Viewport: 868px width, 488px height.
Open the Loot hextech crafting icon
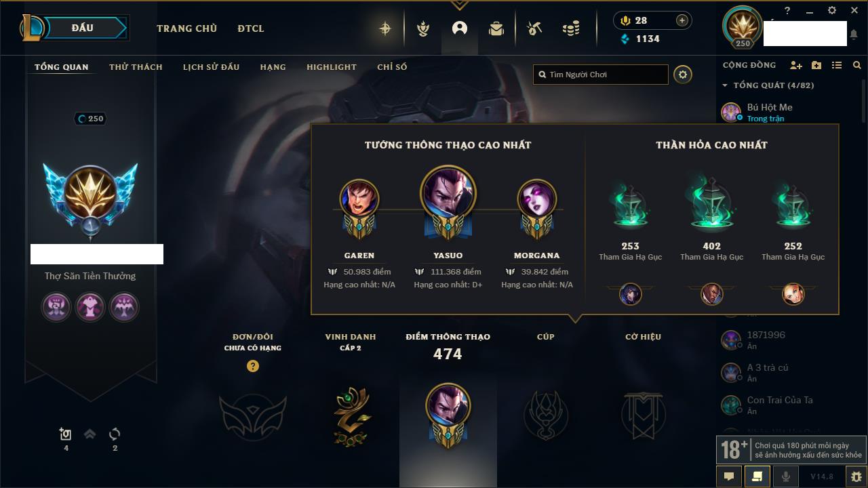(534, 28)
